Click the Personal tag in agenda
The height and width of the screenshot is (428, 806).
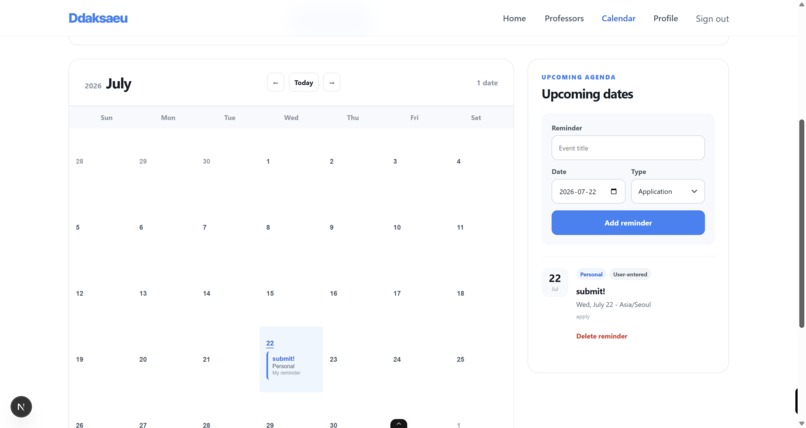tap(591, 274)
